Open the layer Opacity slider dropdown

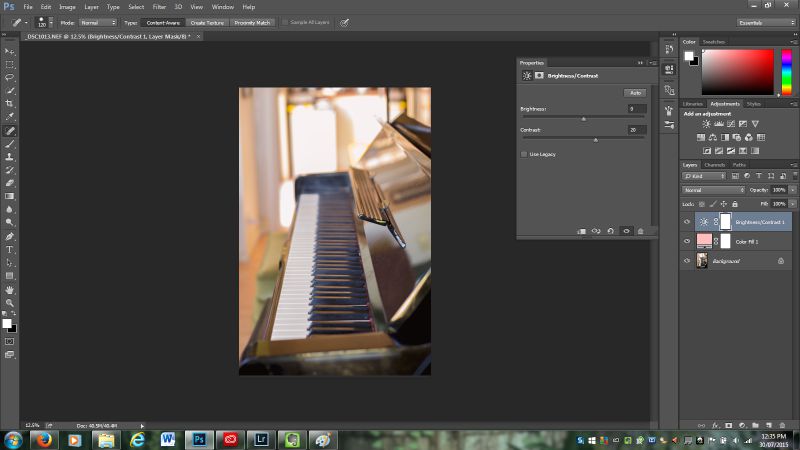pyautogui.click(x=793, y=190)
